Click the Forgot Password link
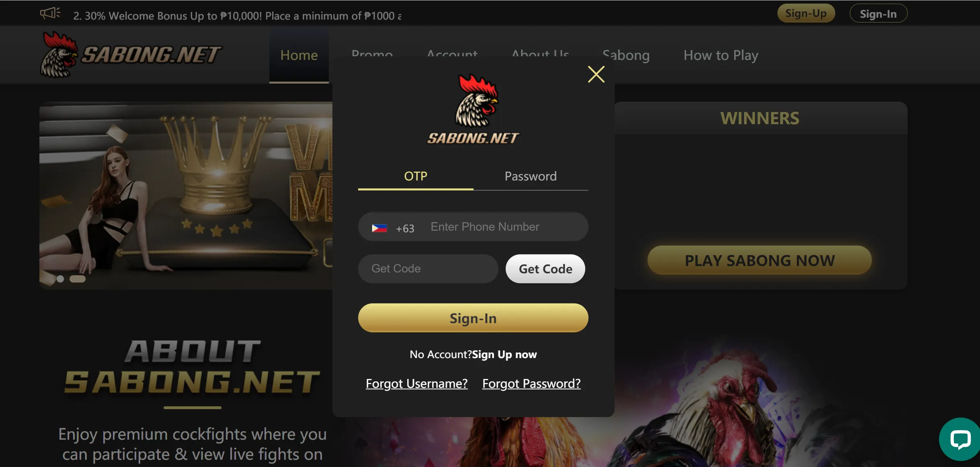 tap(531, 383)
